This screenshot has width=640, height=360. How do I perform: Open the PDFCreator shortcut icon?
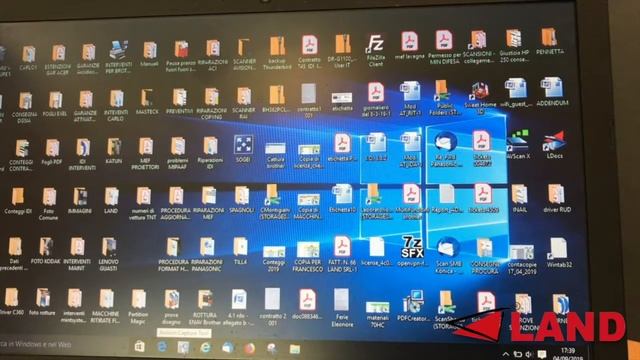413,302
